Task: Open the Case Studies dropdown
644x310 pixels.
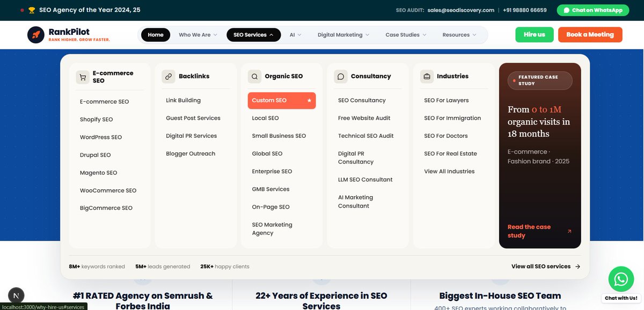Action: [406, 35]
